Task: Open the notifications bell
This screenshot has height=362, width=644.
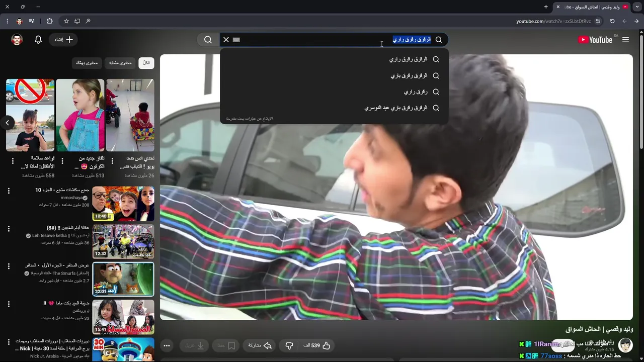Action: [38, 40]
